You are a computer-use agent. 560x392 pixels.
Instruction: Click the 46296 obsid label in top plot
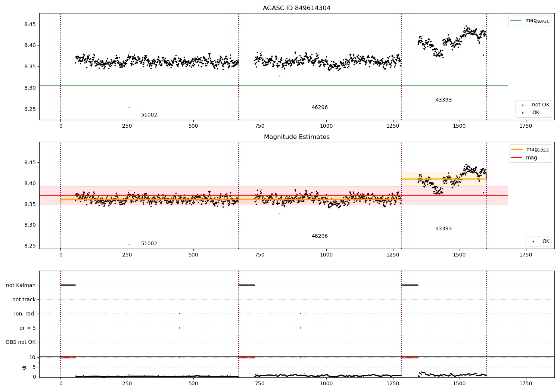tap(320, 108)
